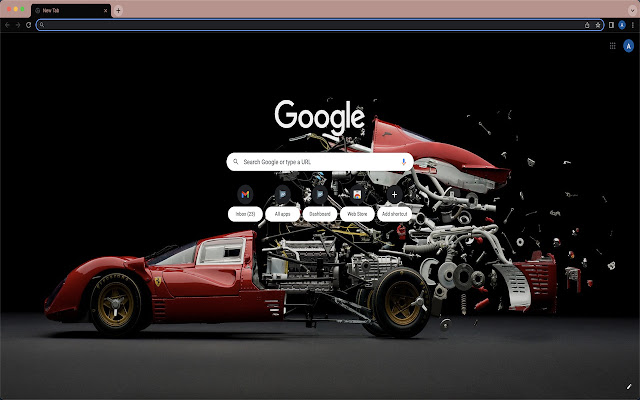Go back using the back arrow
This screenshot has width=640, height=400.
7,25
